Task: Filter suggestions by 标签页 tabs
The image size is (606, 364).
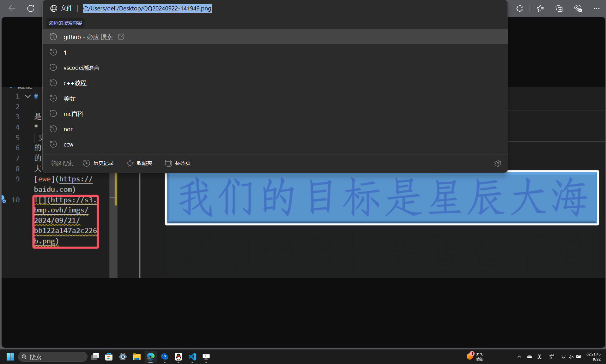Action: 178,163
